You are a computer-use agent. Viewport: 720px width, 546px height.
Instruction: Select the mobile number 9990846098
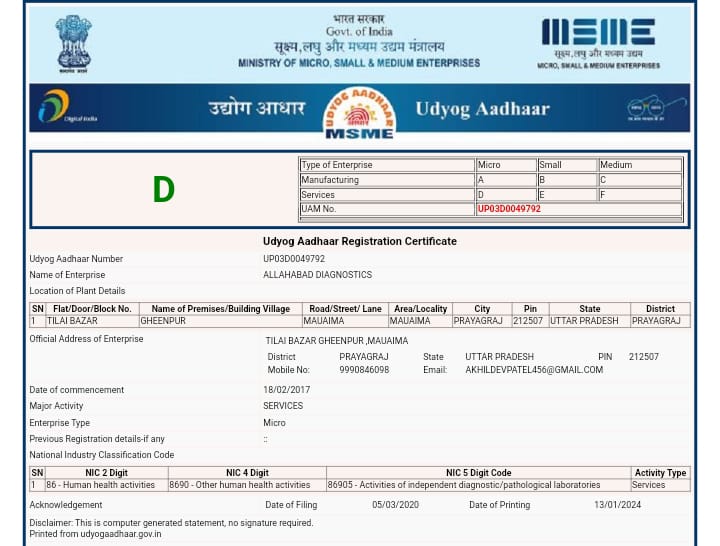coord(364,370)
